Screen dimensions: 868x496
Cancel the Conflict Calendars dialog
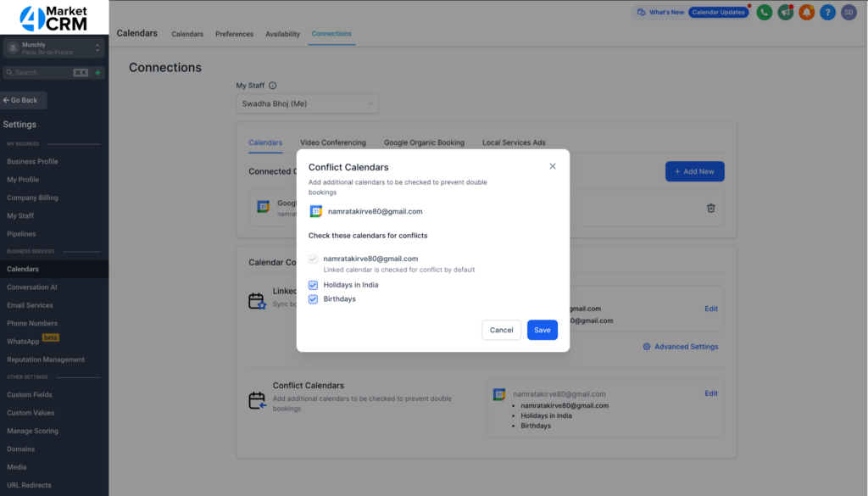pyautogui.click(x=501, y=330)
